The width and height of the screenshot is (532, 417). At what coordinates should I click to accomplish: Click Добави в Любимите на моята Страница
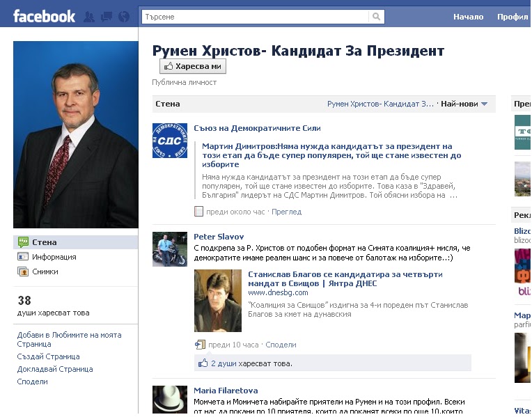69,339
